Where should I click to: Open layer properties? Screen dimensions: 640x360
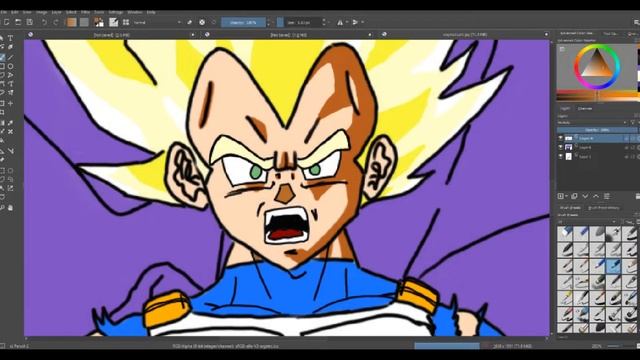coord(607,196)
